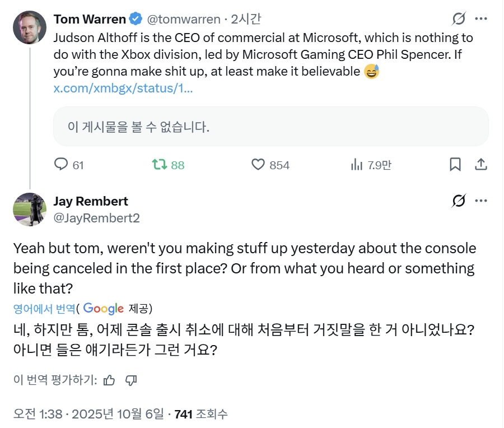Open more options menu on Tom Warren's post
The height and width of the screenshot is (428, 504).
[x=480, y=19]
